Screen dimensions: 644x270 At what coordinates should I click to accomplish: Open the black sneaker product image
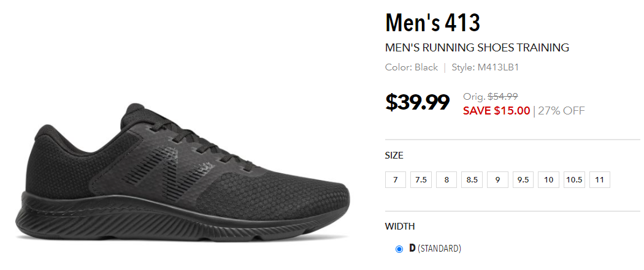pyautogui.click(x=182, y=173)
